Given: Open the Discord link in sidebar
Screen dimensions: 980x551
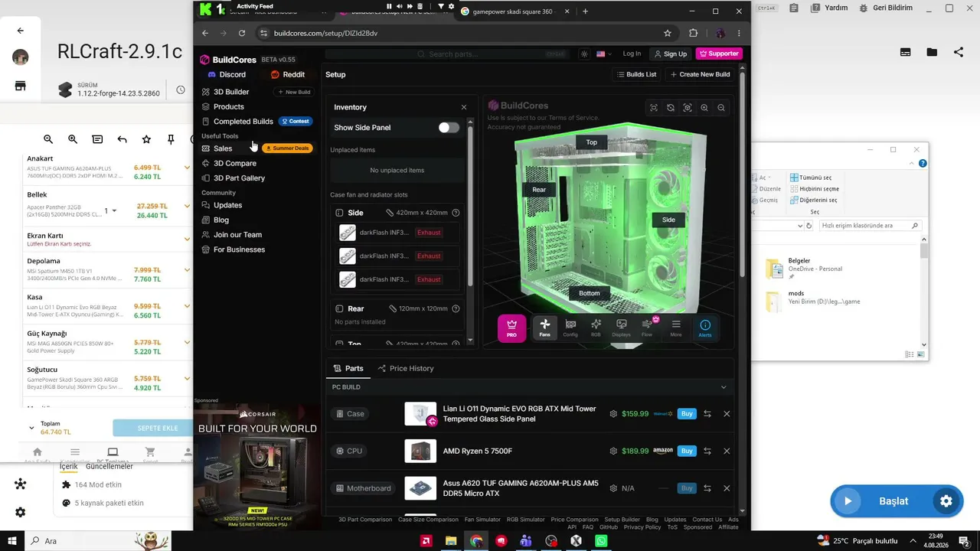Looking at the screenshot, I should (227, 74).
